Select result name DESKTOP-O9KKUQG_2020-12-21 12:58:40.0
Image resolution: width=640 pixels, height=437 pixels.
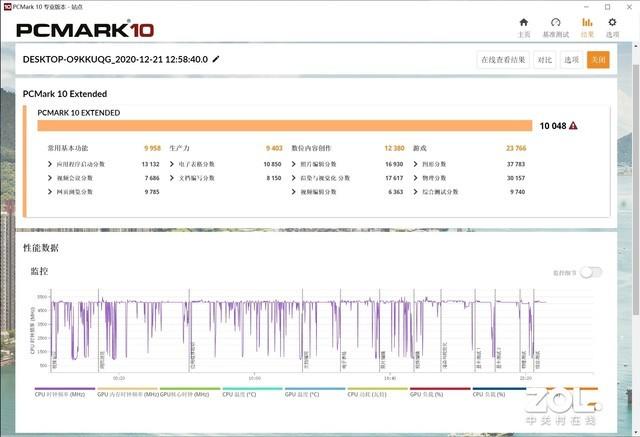coord(115,59)
